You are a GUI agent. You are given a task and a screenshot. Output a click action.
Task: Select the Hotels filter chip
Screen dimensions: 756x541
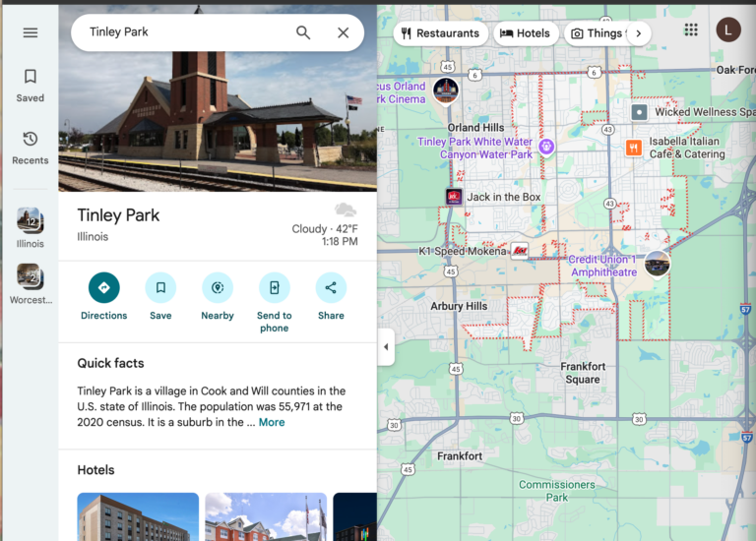[x=525, y=33]
